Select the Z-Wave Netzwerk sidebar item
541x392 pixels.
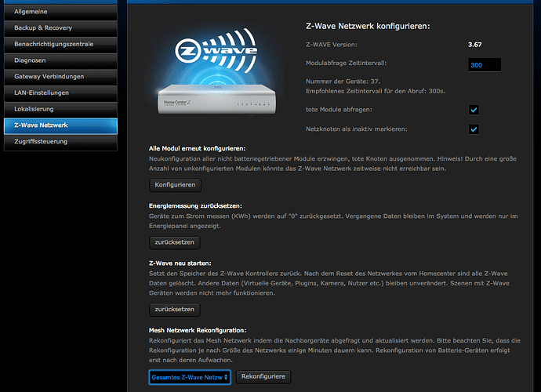click(60, 125)
